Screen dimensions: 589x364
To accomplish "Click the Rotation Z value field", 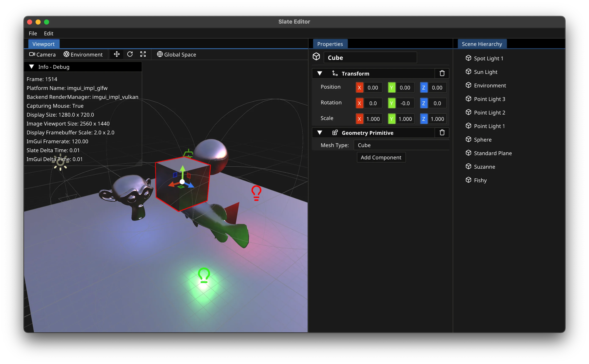I will tap(437, 103).
